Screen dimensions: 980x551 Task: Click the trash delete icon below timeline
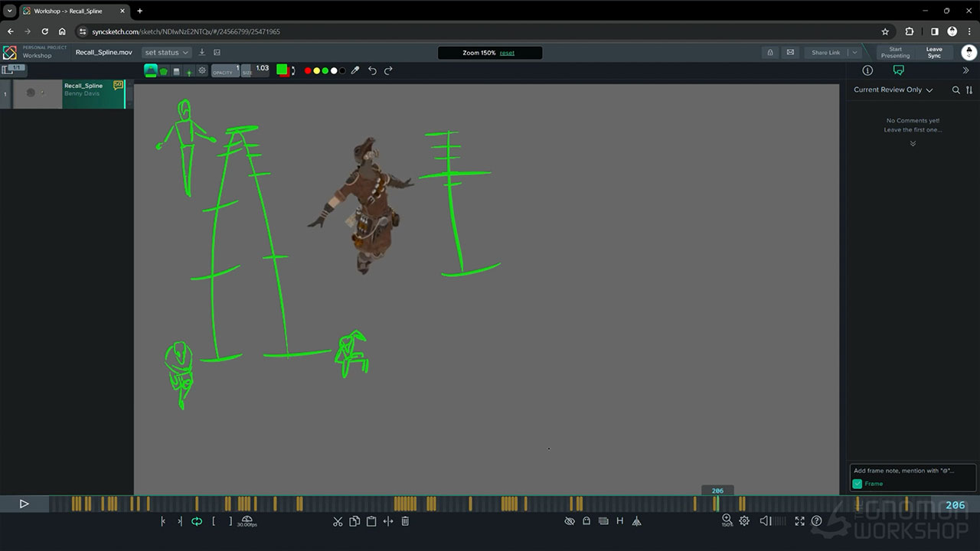405,521
